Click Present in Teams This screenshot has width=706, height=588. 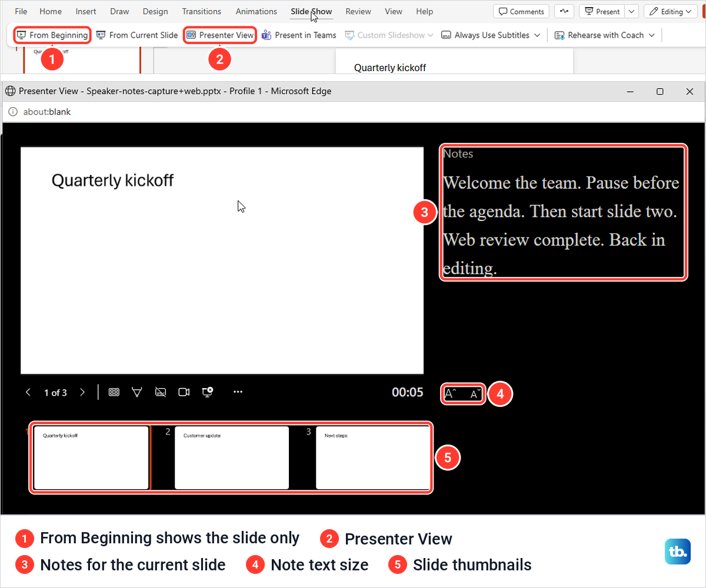point(299,35)
